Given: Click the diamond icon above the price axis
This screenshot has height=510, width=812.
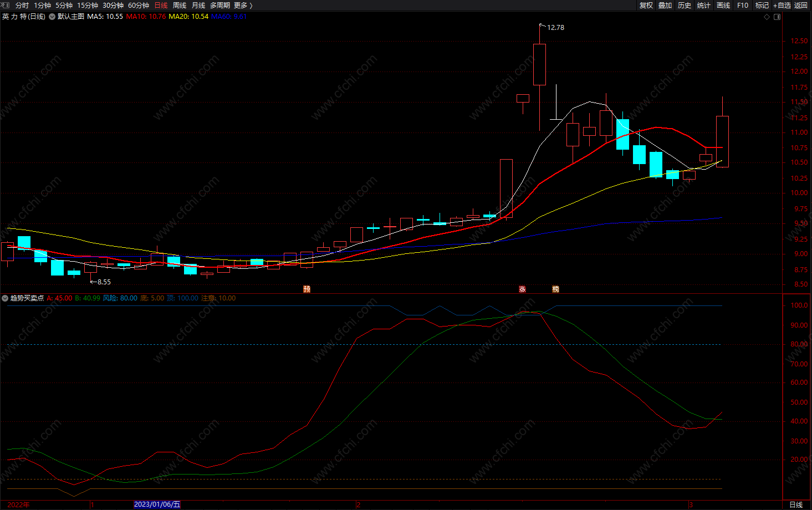Looking at the screenshot, I should 767,17.
